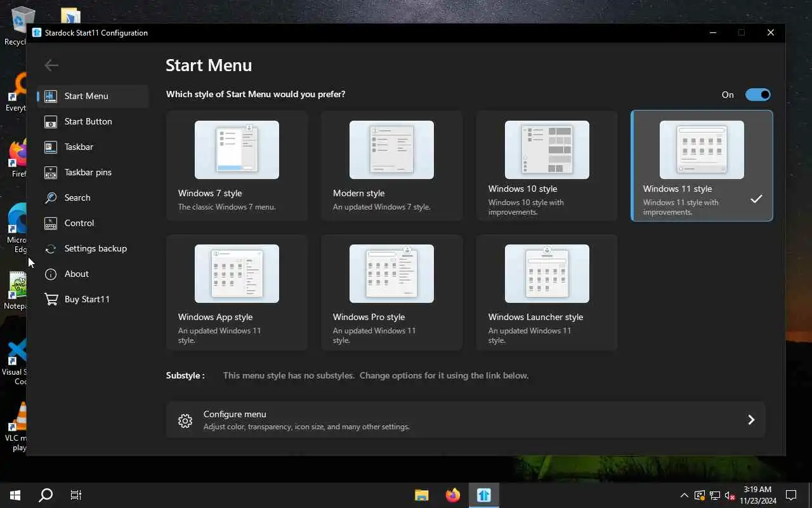This screenshot has height=508, width=812.
Task: Open the Taskbar section
Action: click(x=93, y=147)
